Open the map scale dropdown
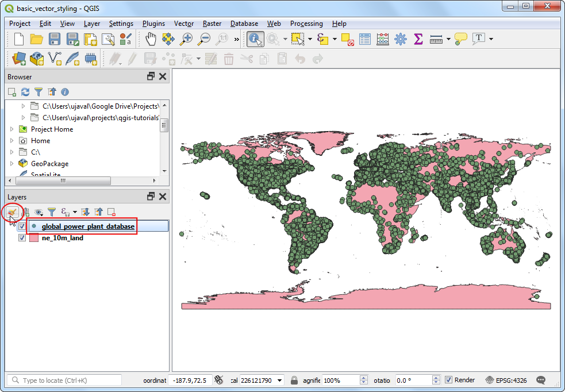This screenshot has height=392, width=565. pos(279,381)
